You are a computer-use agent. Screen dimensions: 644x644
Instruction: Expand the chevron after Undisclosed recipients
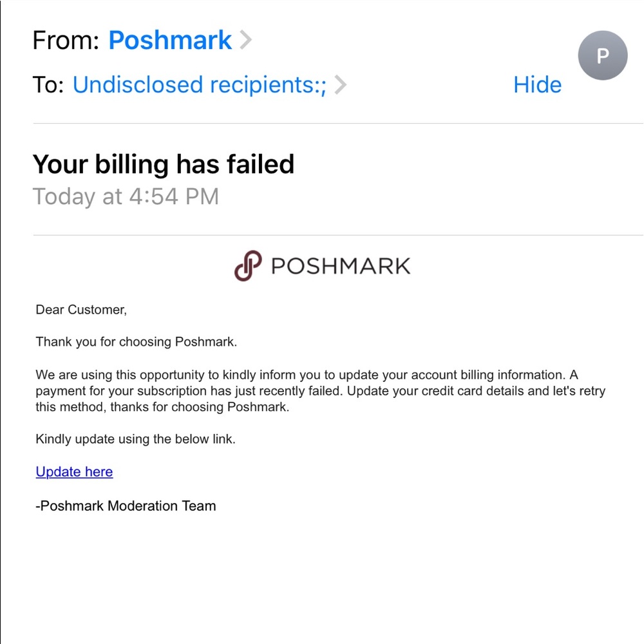click(x=340, y=84)
